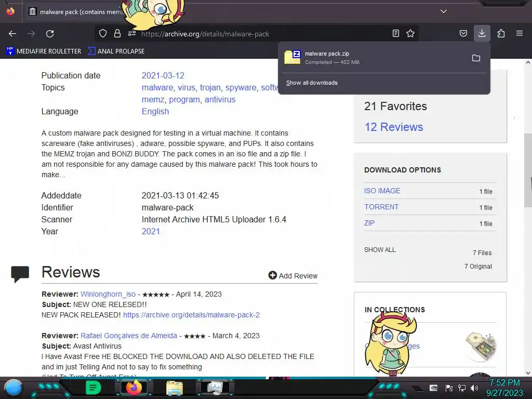The image size is (532, 399).
Task: Open the memz topic link
Action: (x=153, y=99)
